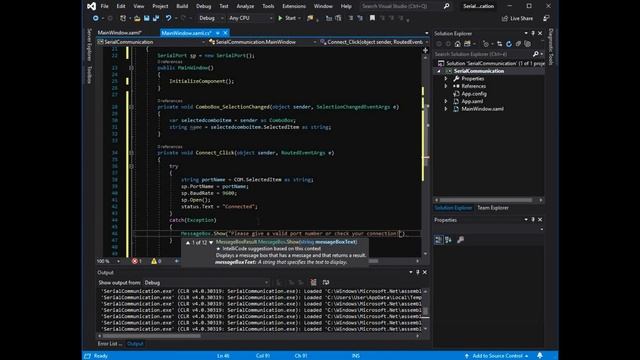The image size is (640, 360).
Task: Switch to the Solution Explorer bottom tab
Action: tap(453, 208)
